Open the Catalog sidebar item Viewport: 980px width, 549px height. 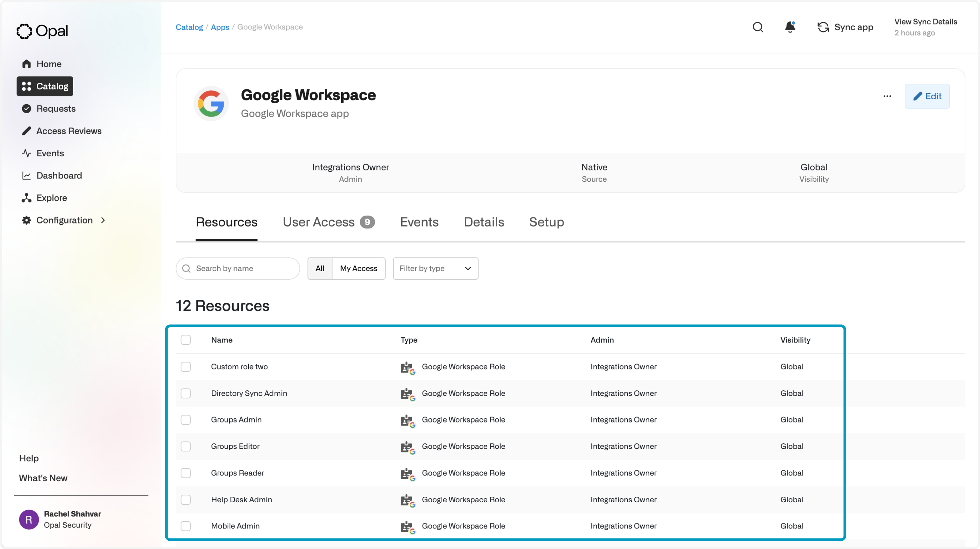coord(45,86)
